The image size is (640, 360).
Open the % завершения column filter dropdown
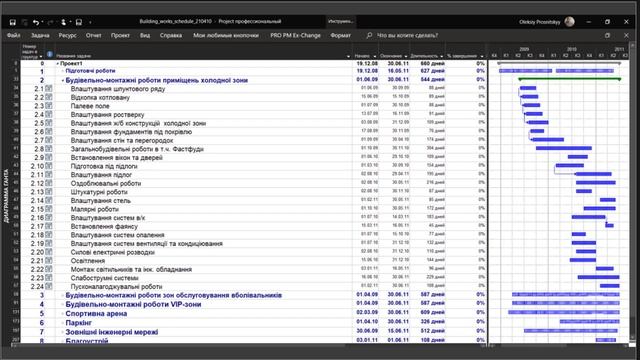pyautogui.click(x=482, y=56)
